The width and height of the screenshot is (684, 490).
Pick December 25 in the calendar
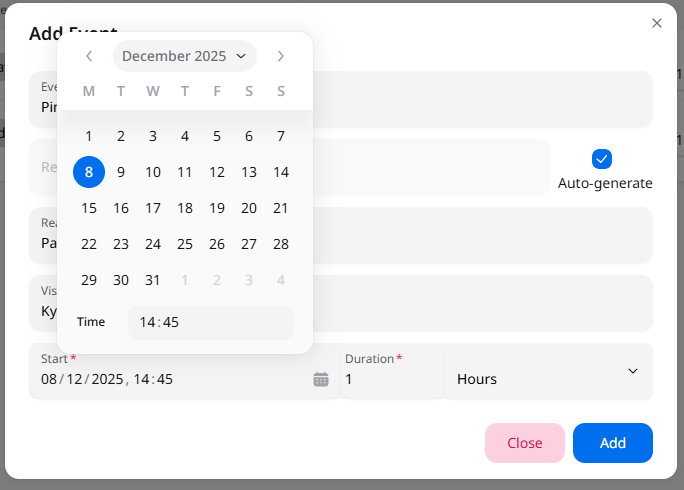(x=185, y=244)
